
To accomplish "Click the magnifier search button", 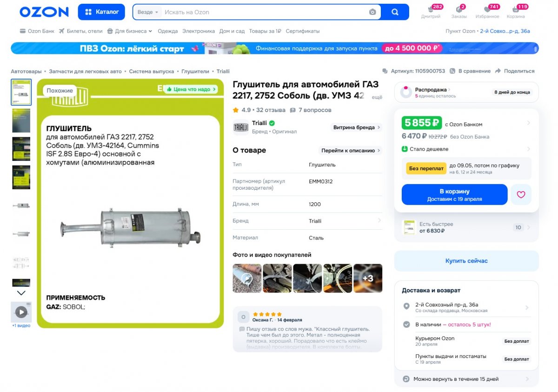I will point(395,12).
